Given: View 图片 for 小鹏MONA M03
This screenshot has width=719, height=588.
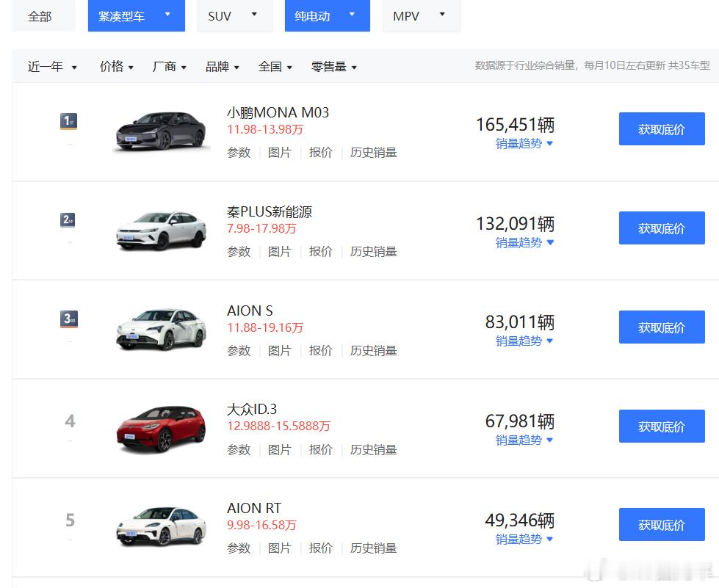Looking at the screenshot, I should 280,153.
